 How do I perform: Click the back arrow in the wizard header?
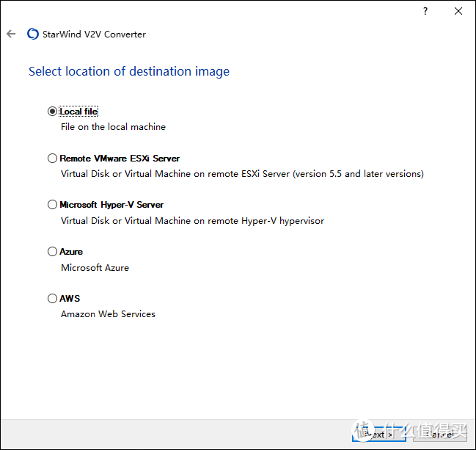(x=11, y=34)
